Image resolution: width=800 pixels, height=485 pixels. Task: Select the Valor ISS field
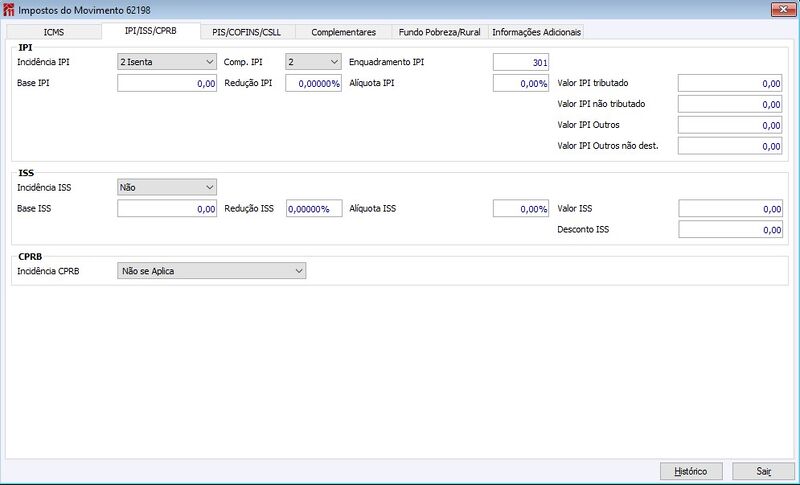(731, 209)
